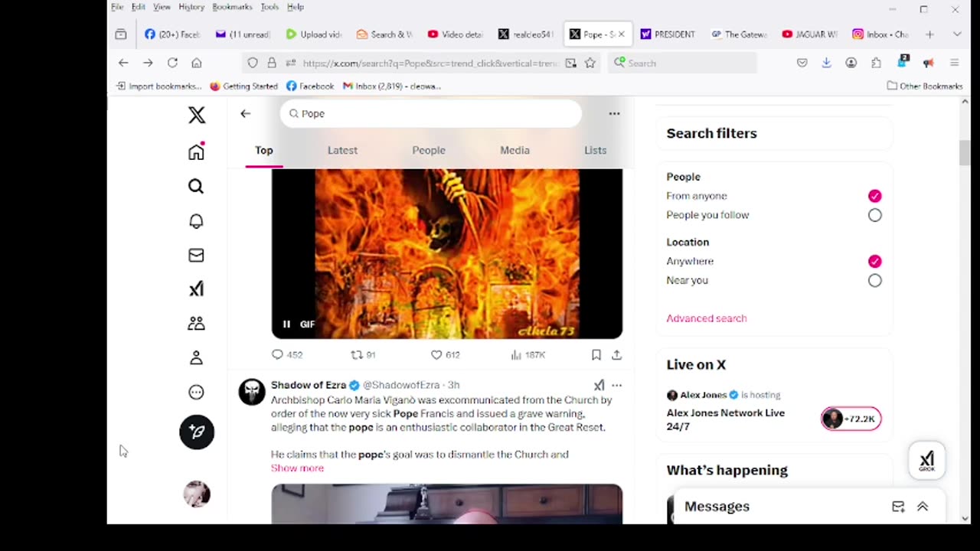
Task: Go back with the search page arrow
Action: 245,113
